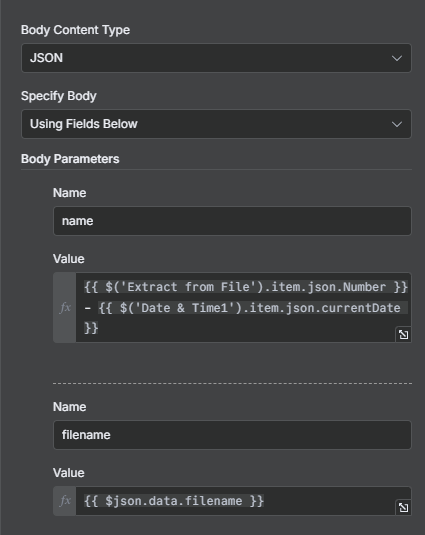The width and height of the screenshot is (425, 535).
Task: Click the Value label above filename expression
Action: pos(69,473)
